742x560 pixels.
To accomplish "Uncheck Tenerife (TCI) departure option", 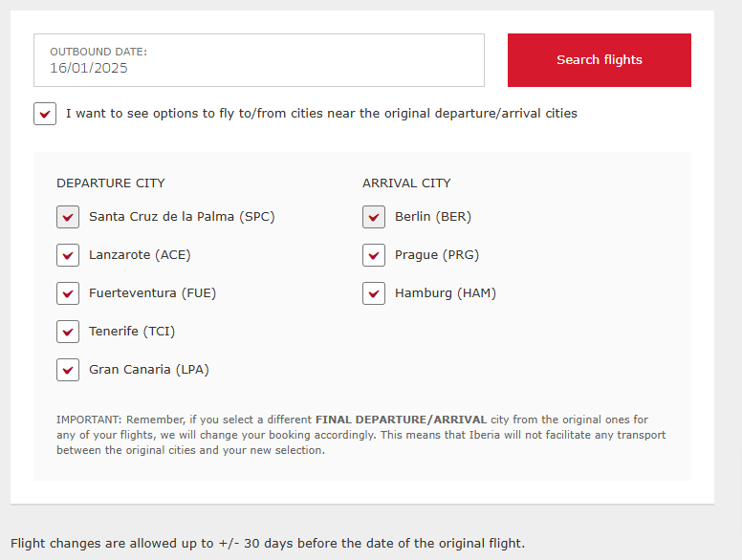I will [68, 332].
